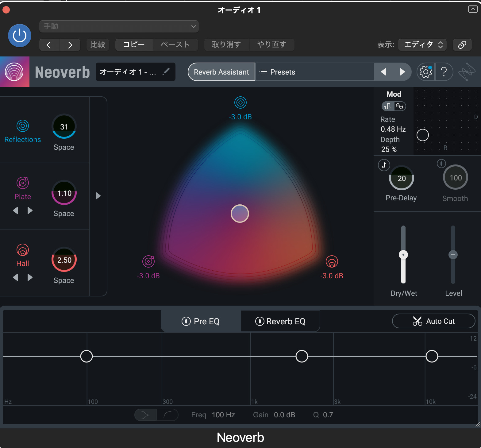Select the low EQ node near 100 Hz
The image size is (481, 448).
pyautogui.click(x=87, y=356)
